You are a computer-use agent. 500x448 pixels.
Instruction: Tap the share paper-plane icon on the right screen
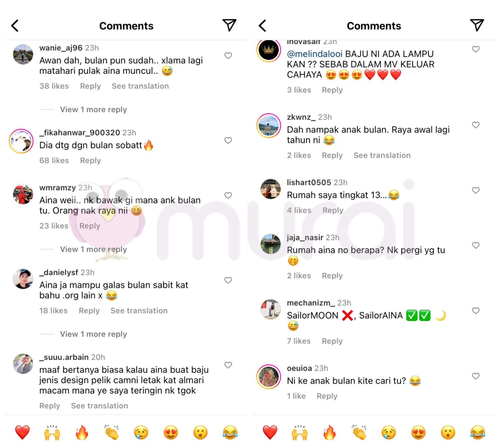477,25
